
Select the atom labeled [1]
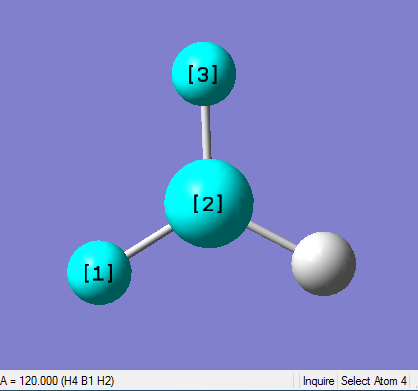click(x=99, y=273)
